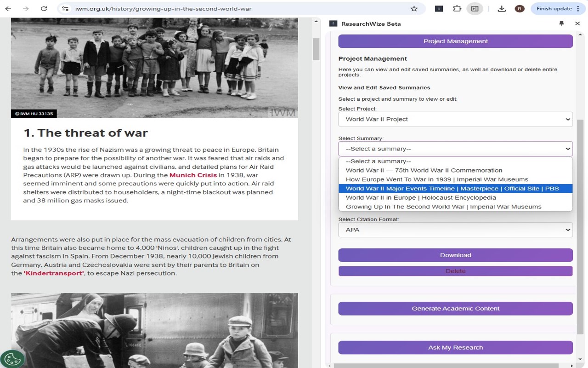588x368 pixels.
Task: Click '1. The threat of war' heading
Action: pyautogui.click(x=85, y=133)
